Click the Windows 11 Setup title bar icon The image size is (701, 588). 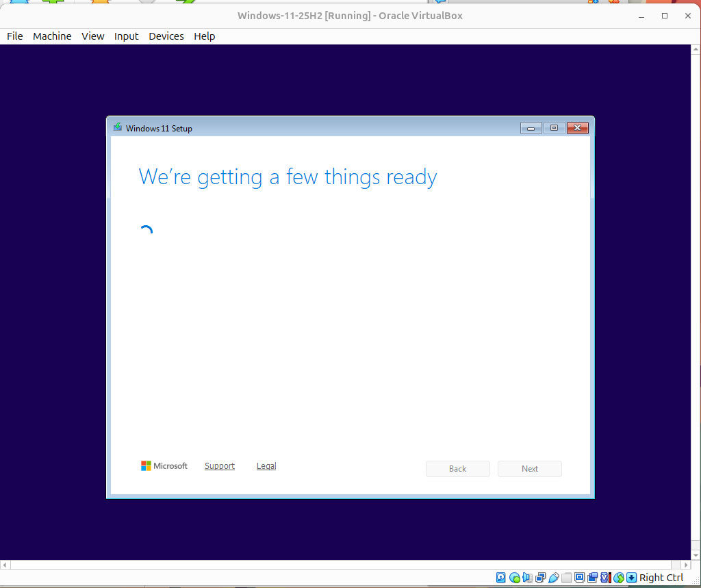point(117,128)
